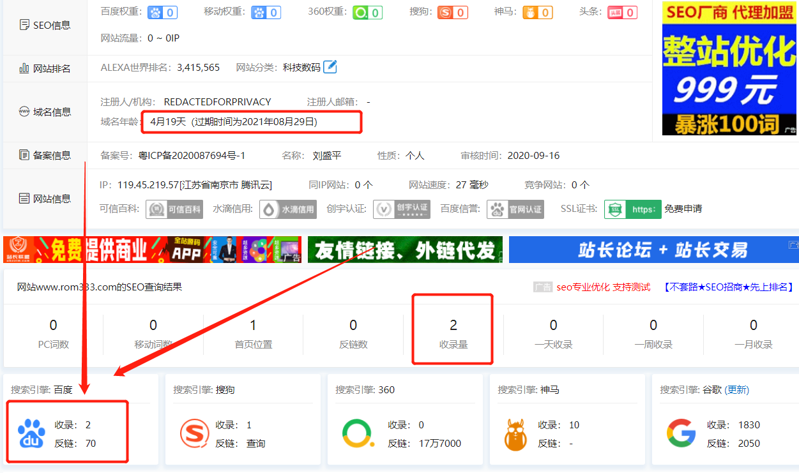Open the 友情链接、外链代发 banner
Screen dimensions: 799x473
coord(405,249)
